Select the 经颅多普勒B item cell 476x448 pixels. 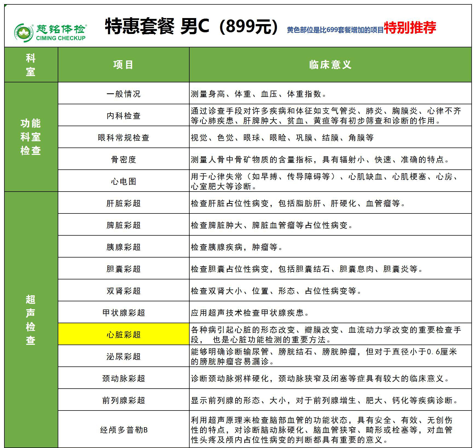(x=124, y=429)
